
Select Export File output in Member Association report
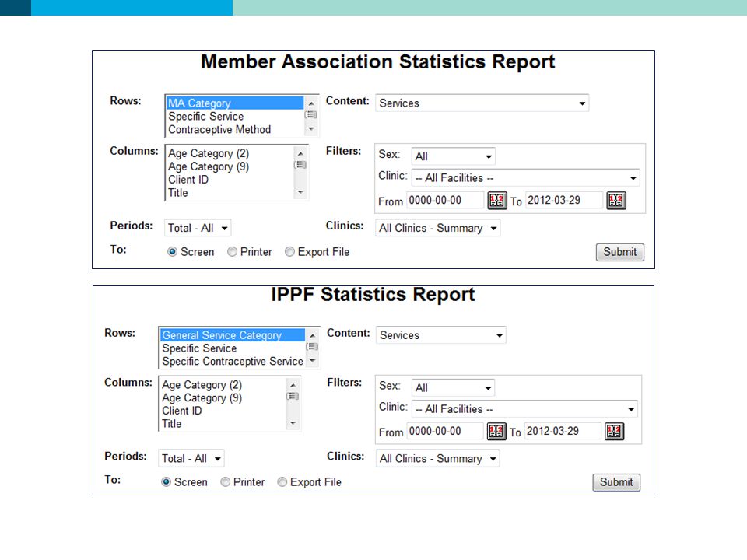pyautogui.click(x=289, y=251)
